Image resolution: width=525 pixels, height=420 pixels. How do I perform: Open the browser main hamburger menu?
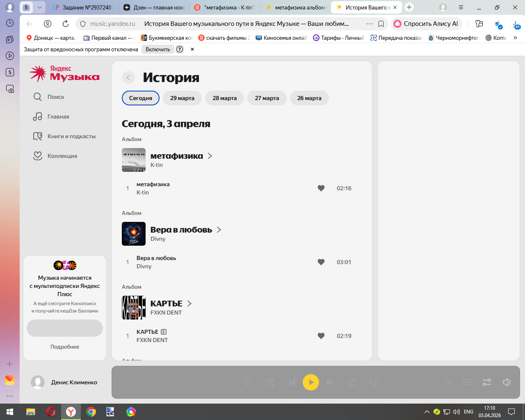click(x=461, y=7)
